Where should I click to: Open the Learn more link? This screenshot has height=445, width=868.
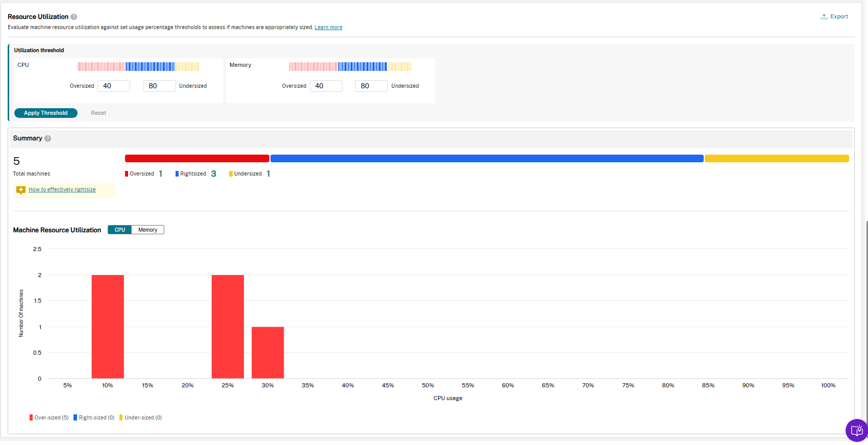pos(328,28)
